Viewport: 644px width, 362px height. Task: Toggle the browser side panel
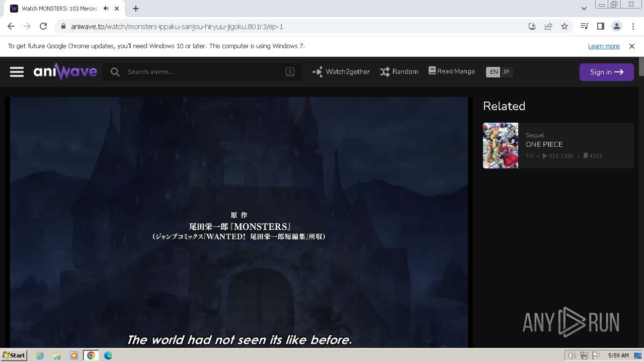click(600, 26)
